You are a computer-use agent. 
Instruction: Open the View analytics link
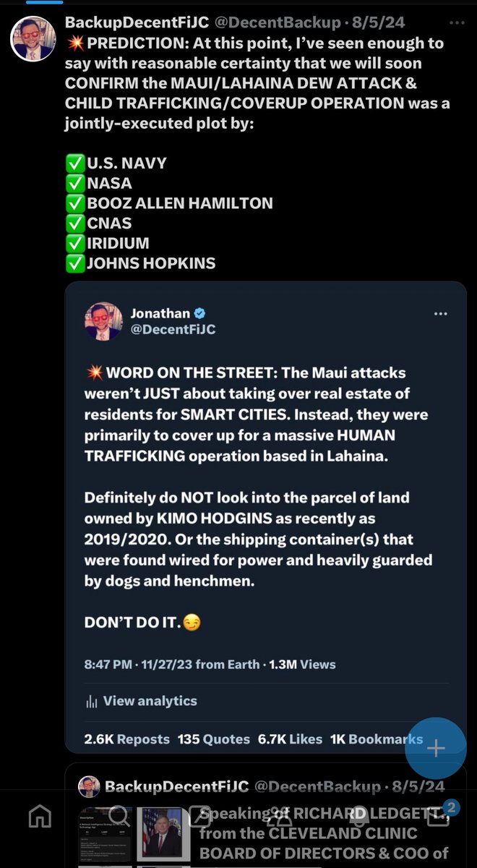pyautogui.click(x=150, y=701)
